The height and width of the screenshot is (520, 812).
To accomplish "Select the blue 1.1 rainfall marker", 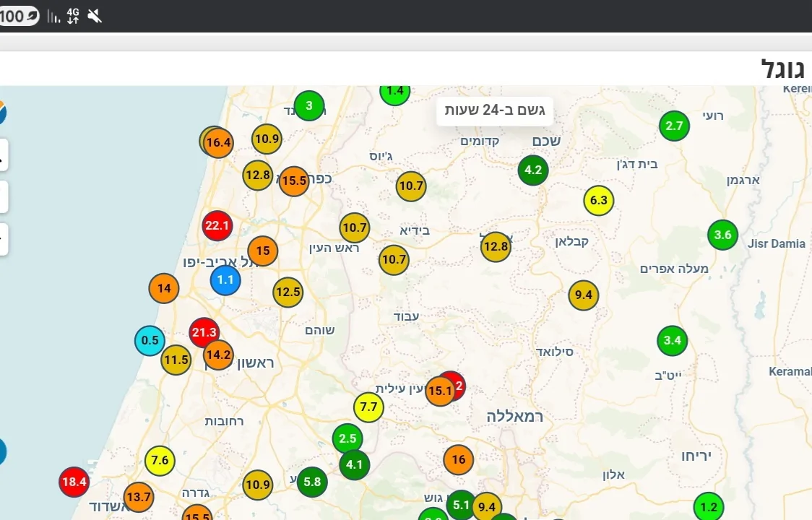I will point(225,279).
